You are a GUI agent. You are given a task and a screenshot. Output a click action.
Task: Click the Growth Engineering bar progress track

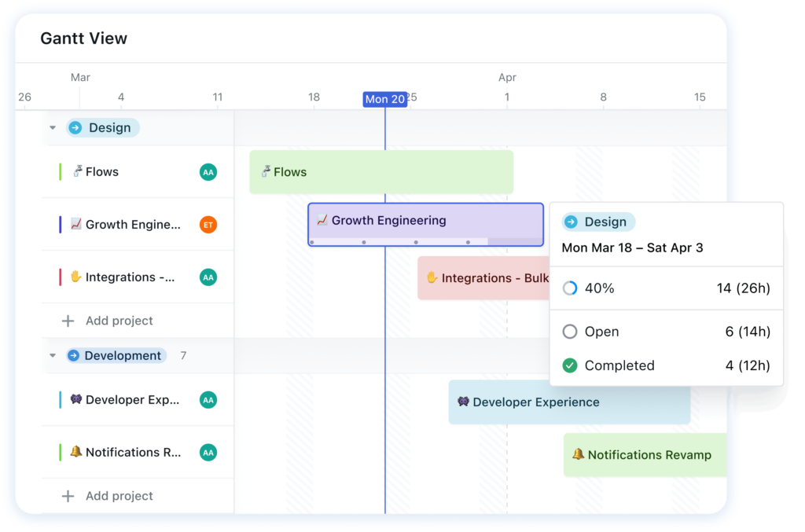[x=425, y=241]
